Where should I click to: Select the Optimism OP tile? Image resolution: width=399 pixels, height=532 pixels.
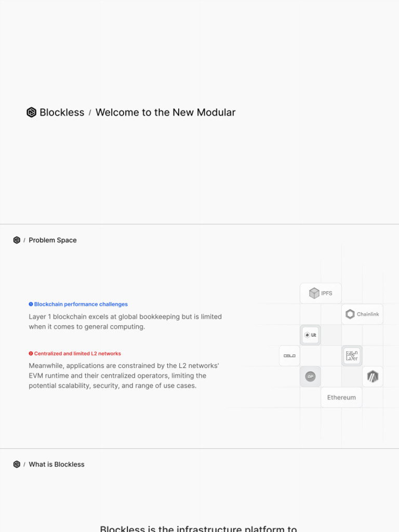coord(310,377)
